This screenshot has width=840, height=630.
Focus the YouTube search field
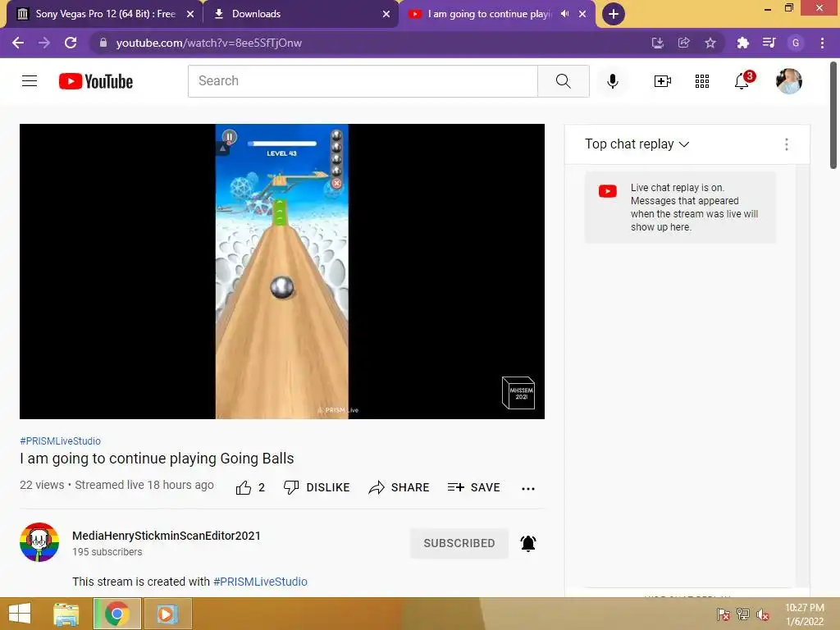[363, 81]
